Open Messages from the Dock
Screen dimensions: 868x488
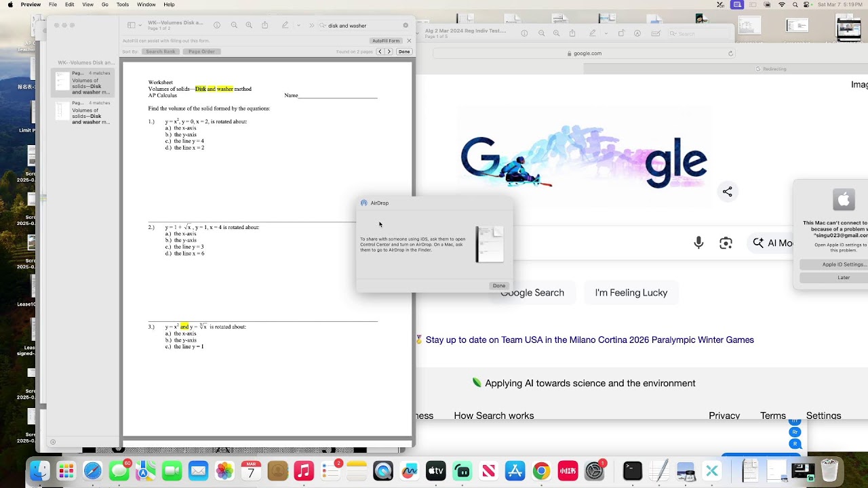[x=119, y=471]
